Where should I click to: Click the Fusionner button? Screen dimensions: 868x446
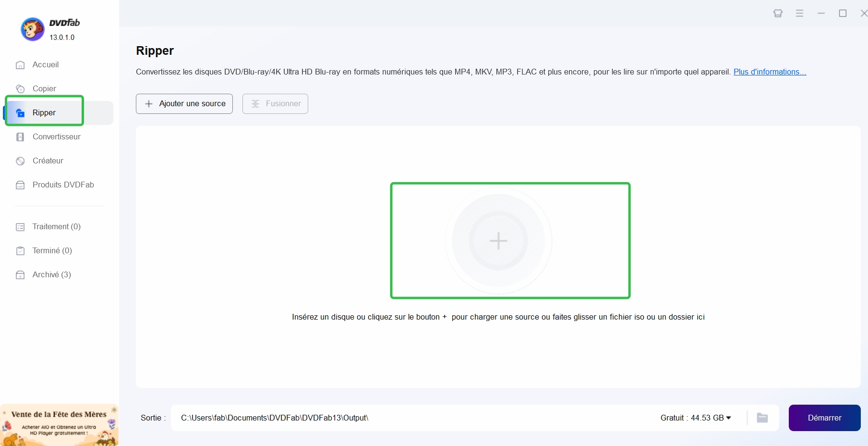click(x=275, y=104)
